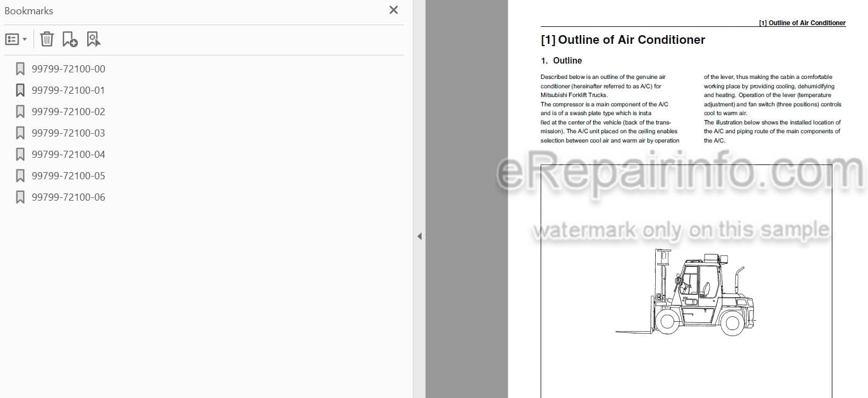The height and width of the screenshot is (398, 868).
Task: Open bookmark 99799-72100-05
Action: 68,176
